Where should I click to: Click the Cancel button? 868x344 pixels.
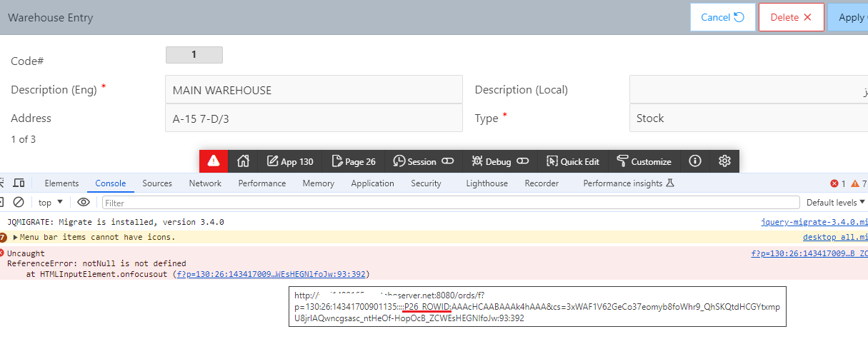[x=723, y=17]
